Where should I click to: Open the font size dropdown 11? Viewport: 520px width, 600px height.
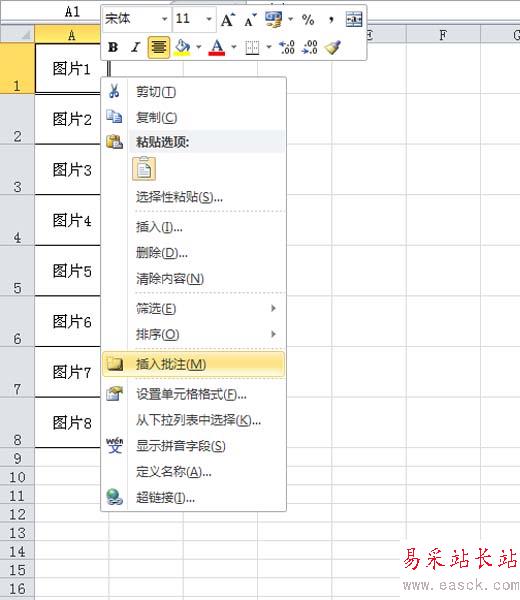coord(209,19)
